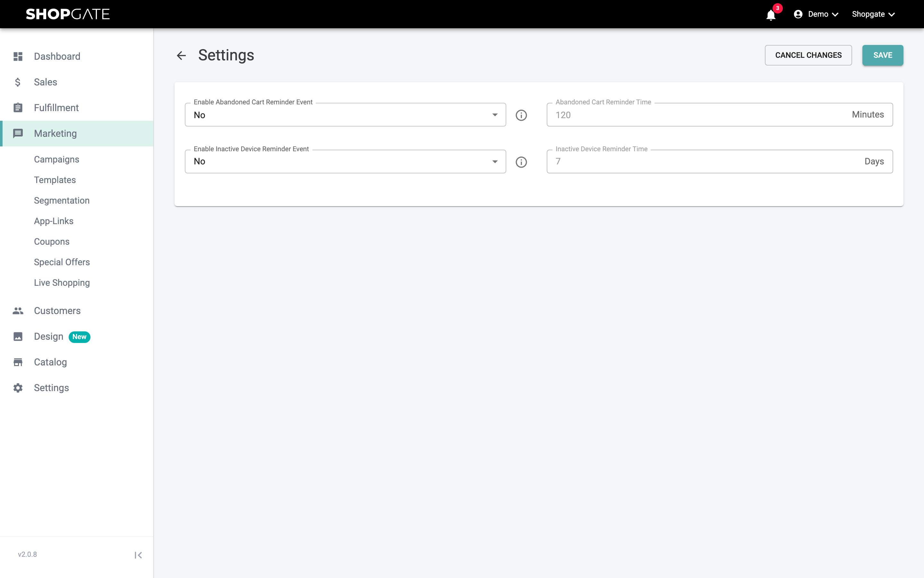Open Catalog in the sidebar
This screenshot has height=578, width=924.
pyautogui.click(x=77, y=362)
